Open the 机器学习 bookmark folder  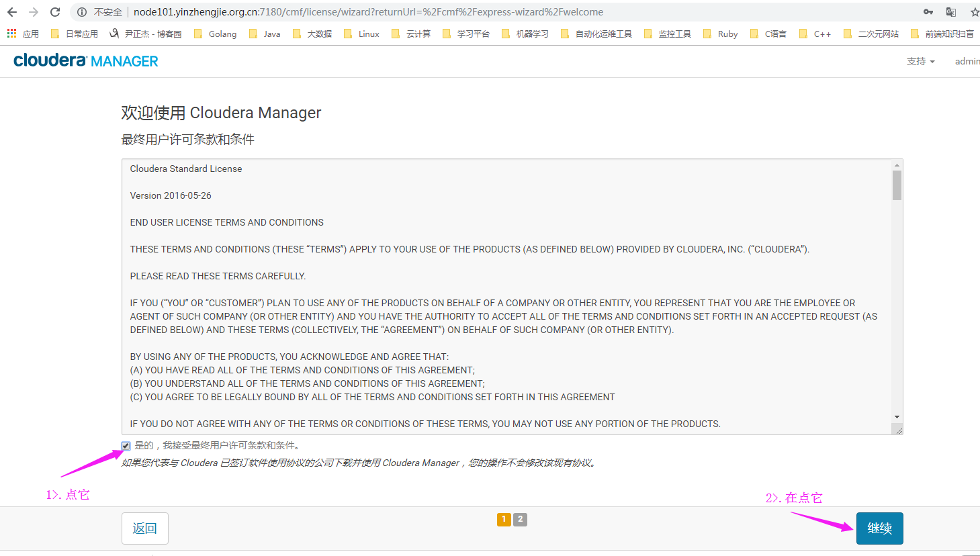coord(525,34)
